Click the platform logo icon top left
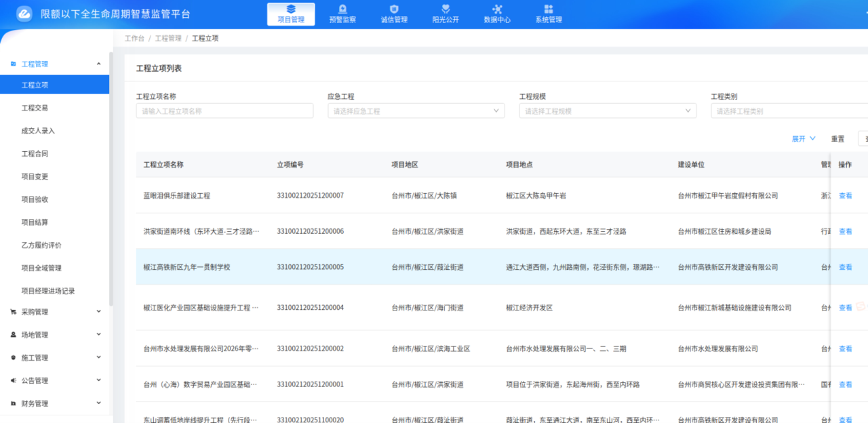 pyautogui.click(x=24, y=13)
